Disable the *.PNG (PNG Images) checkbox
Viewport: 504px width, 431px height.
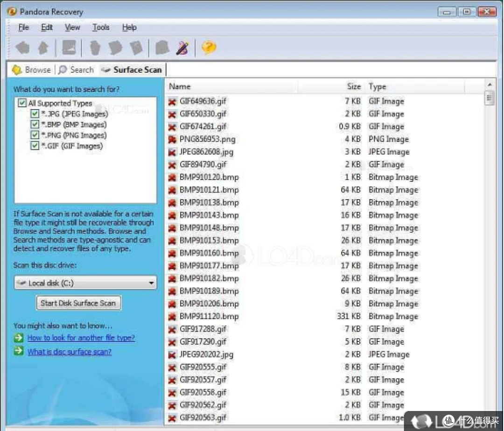click(x=35, y=135)
